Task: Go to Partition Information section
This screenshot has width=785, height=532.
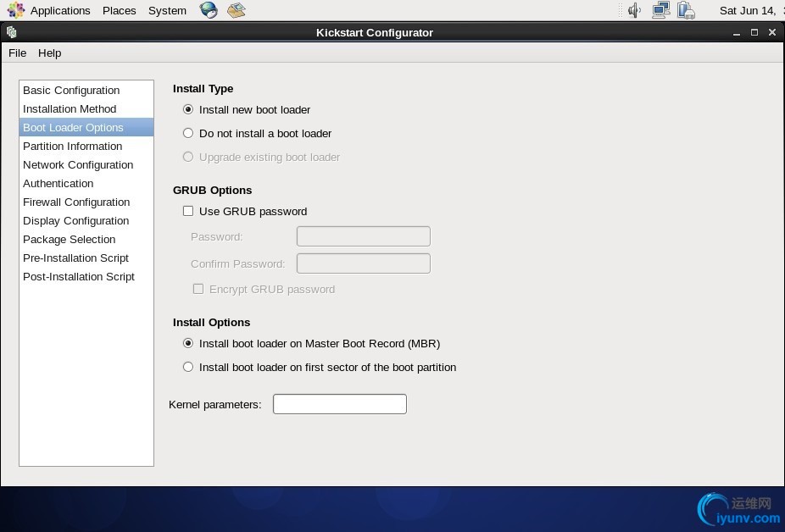Action: (72, 146)
